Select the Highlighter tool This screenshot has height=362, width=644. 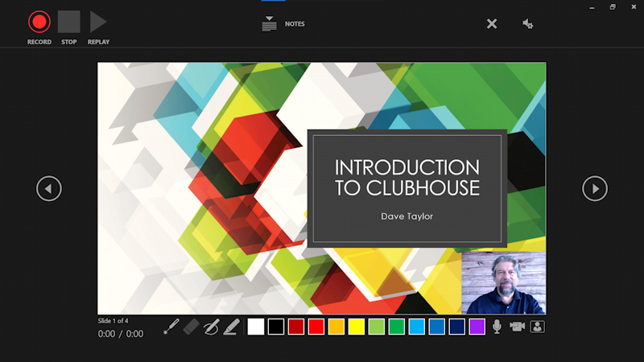coord(231,327)
